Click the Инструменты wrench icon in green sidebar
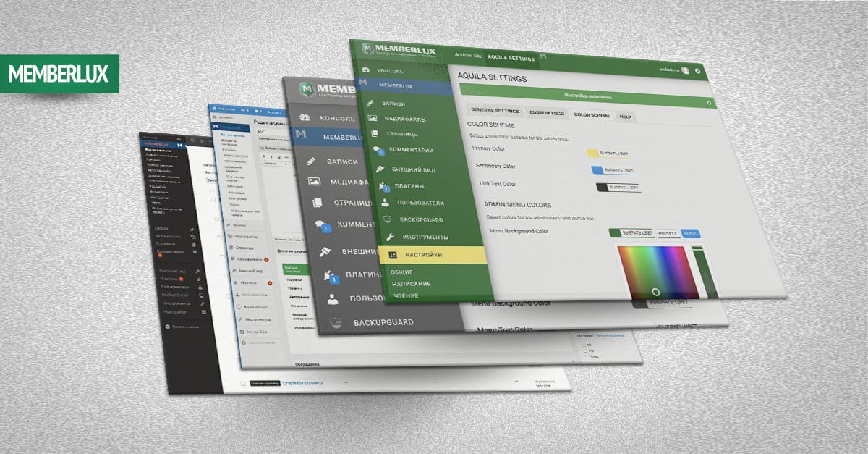The image size is (868, 454). point(389,237)
